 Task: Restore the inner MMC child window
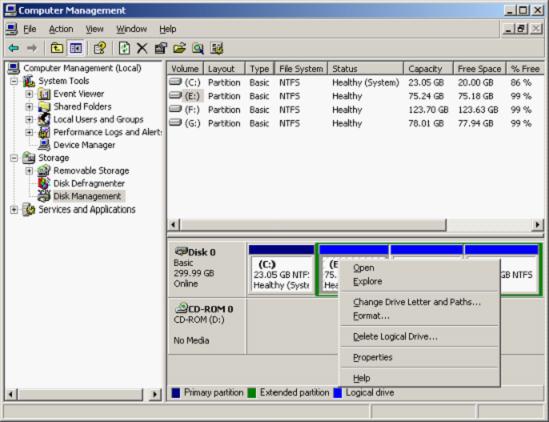click(x=520, y=29)
